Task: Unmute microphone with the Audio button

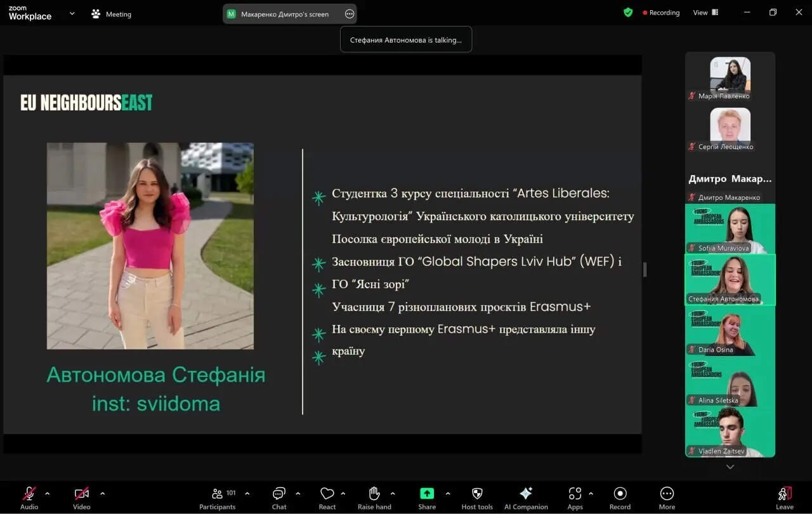Action: [x=29, y=498]
